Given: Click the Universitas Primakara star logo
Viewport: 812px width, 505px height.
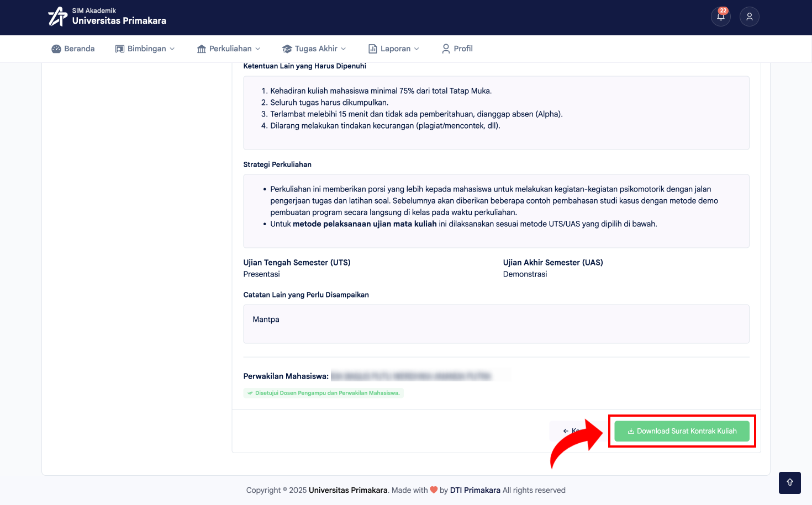Looking at the screenshot, I should click(57, 17).
